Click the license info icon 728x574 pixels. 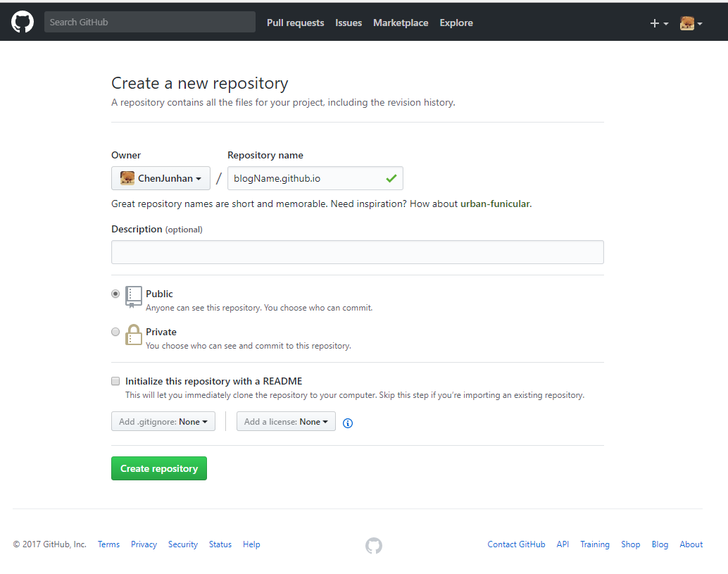click(348, 423)
